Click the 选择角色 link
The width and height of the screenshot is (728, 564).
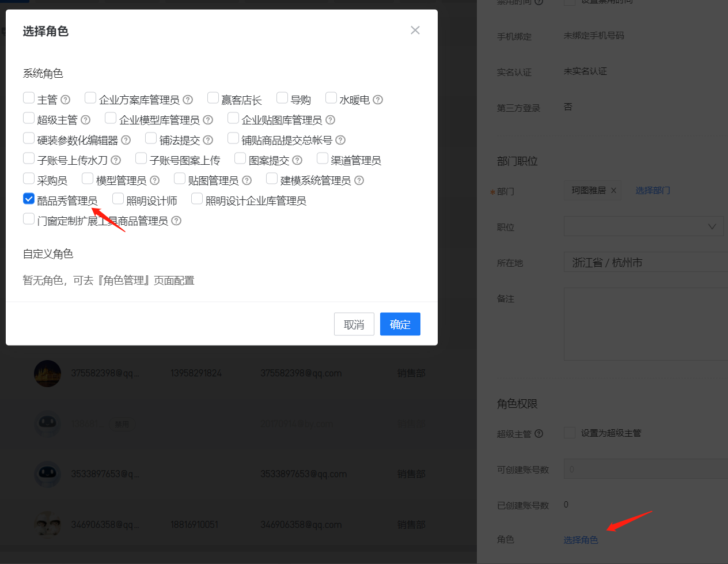tap(581, 540)
